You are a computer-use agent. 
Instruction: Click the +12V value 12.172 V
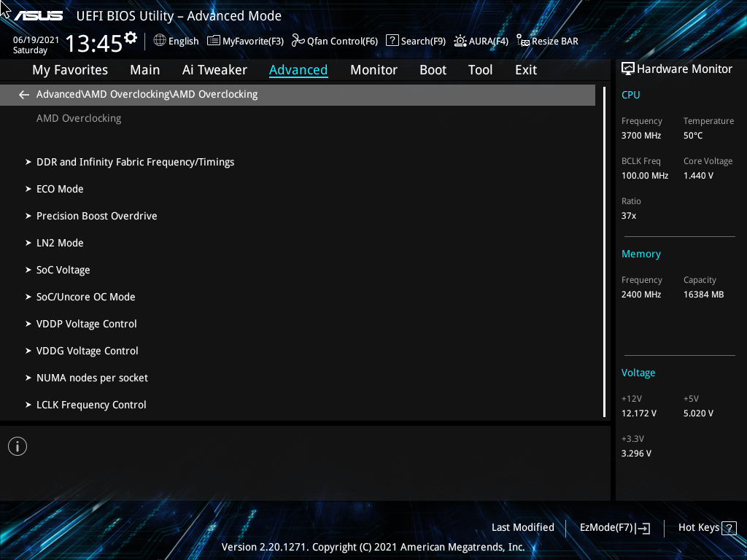(x=638, y=413)
